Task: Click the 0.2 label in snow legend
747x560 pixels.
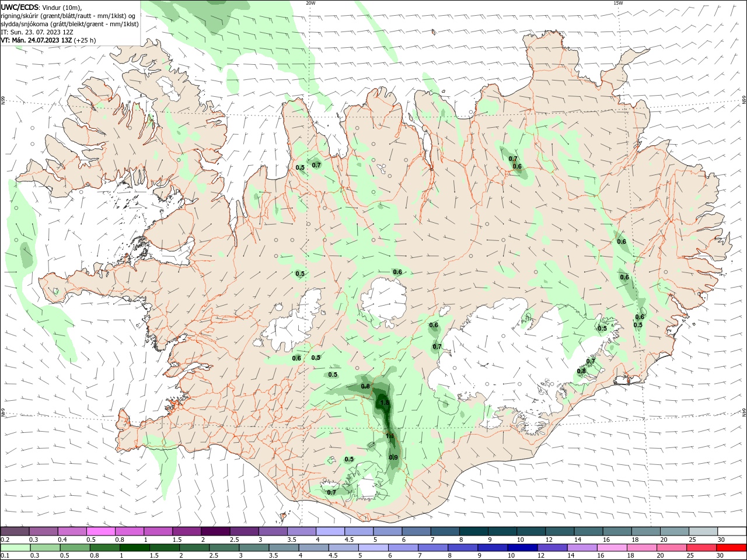Action: (x=5, y=540)
